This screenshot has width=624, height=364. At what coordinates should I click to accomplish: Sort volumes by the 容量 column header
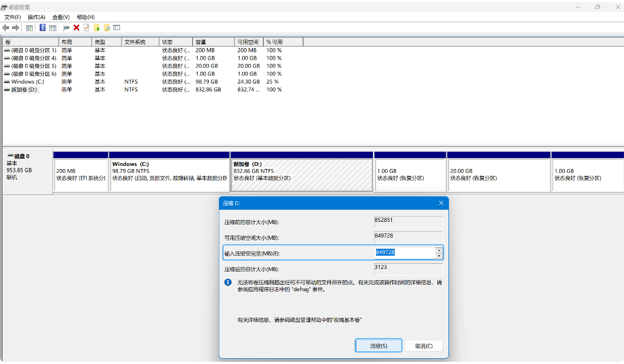click(213, 42)
